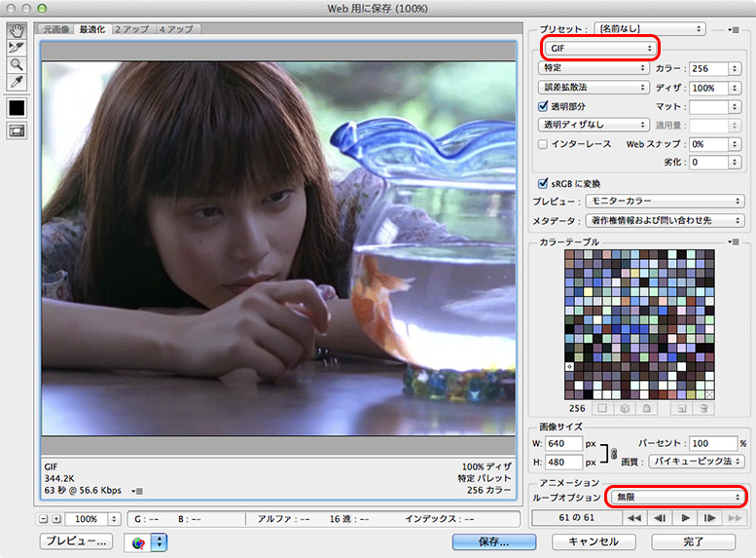Click the パーセント field showing 100
The image size is (756, 558).
click(x=713, y=444)
